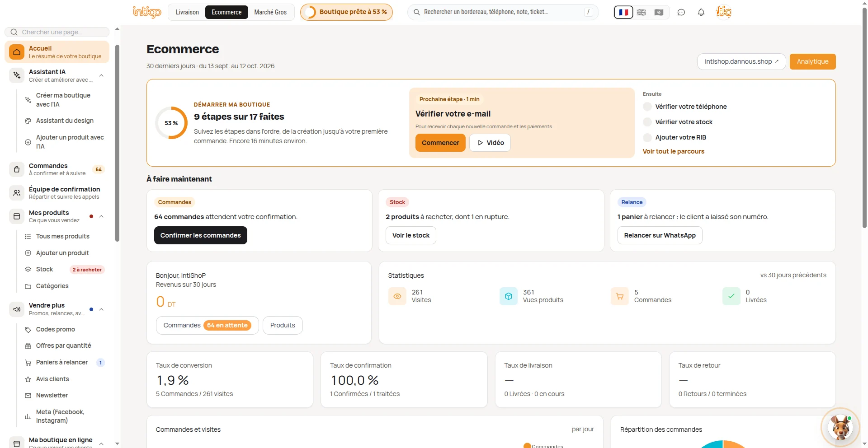The width and height of the screenshot is (868, 448).
Task: Open the account avatar menu
Action: [723, 12]
